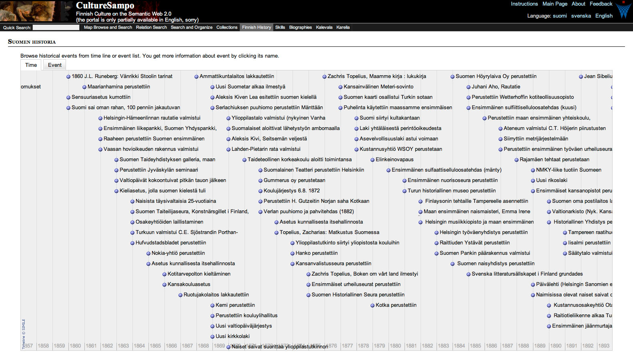
Task: Open Relation Search menu item
Action: tap(151, 27)
